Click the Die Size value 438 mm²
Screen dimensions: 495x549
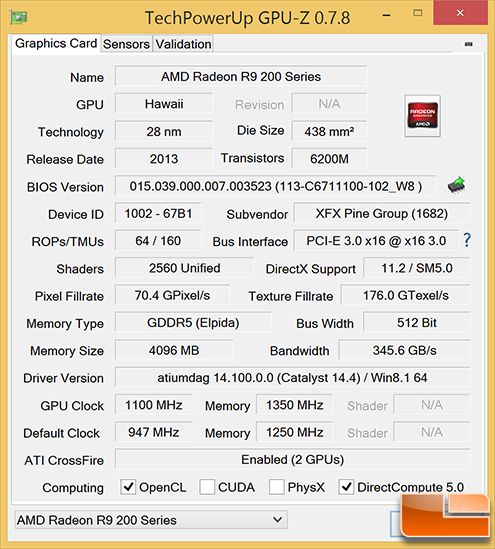tap(329, 131)
